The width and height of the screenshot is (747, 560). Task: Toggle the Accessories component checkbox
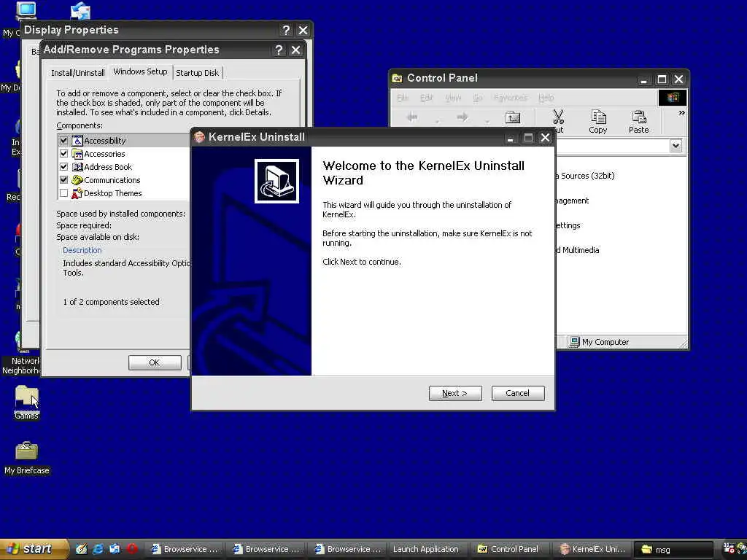tap(64, 154)
